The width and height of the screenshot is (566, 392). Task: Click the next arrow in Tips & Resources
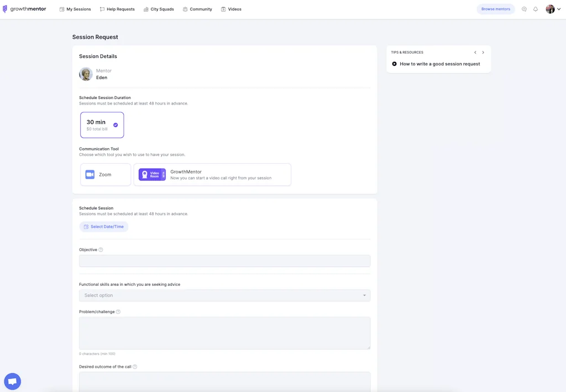(x=483, y=52)
